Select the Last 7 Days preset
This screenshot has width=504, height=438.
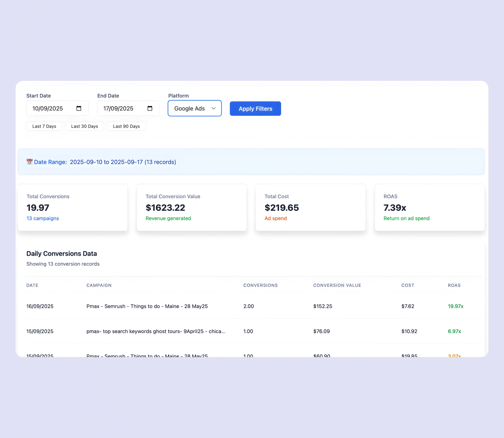point(44,126)
